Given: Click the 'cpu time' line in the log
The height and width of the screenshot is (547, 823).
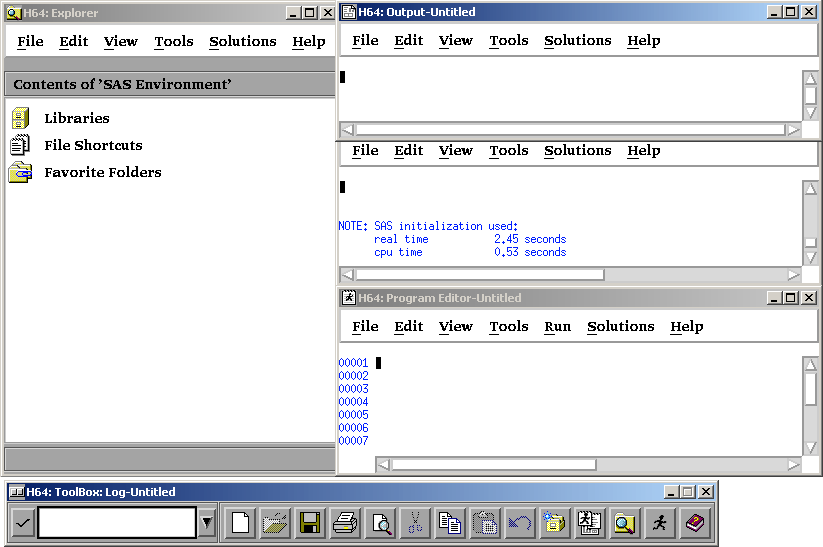Looking at the screenshot, I should 470,253.
